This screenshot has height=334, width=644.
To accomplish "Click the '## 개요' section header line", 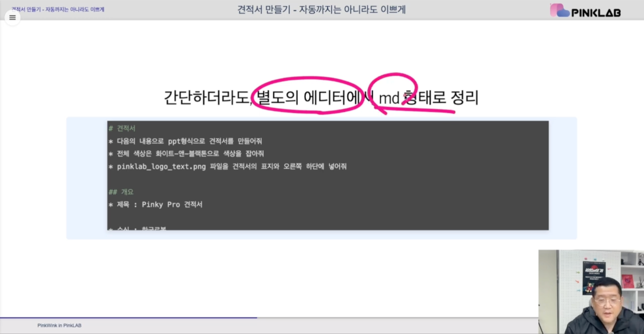I will (x=121, y=192).
